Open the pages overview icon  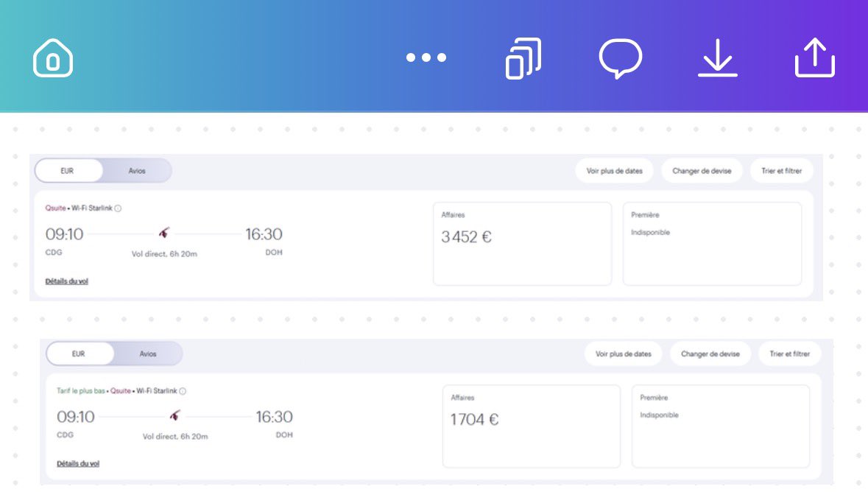523,58
